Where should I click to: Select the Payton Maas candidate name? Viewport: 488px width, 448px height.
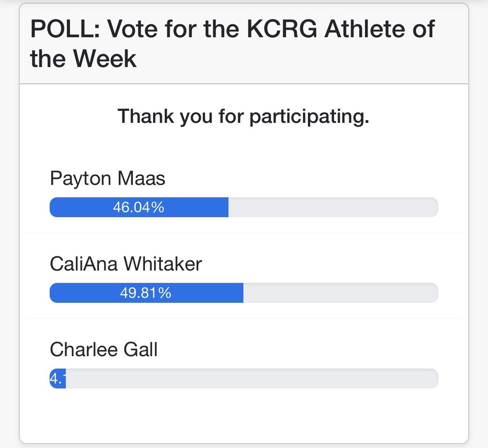[107, 178]
